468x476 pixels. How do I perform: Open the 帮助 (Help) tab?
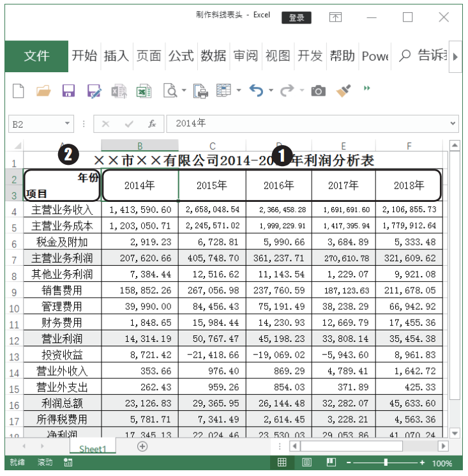click(342, 56)
